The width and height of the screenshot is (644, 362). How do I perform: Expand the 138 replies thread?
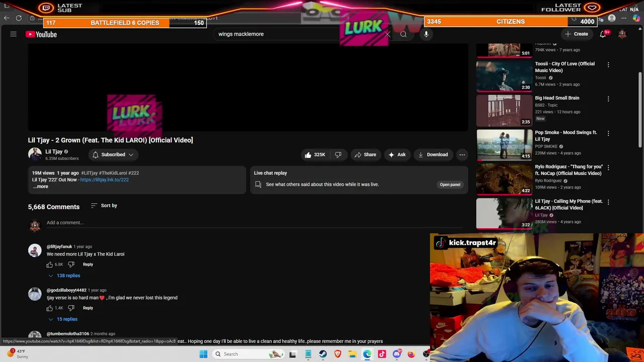tap(64, 276)
